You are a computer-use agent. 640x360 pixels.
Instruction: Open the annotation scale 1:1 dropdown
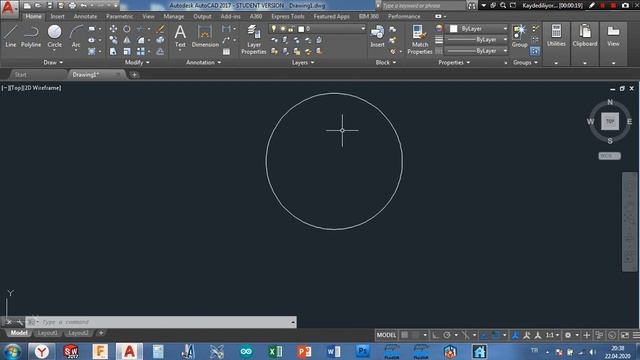coord(552,335)
